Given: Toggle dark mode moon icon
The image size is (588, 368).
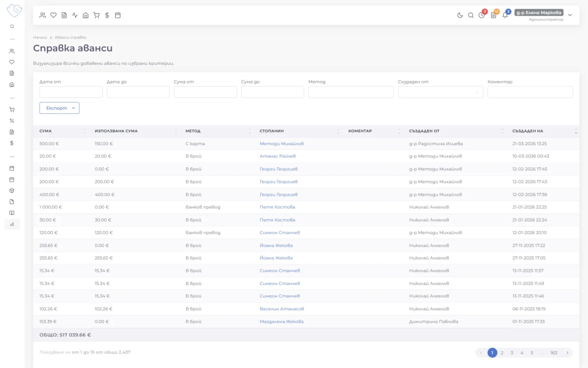Looking at the screenshot, I should pyautogui.click(x=460, y=15).
